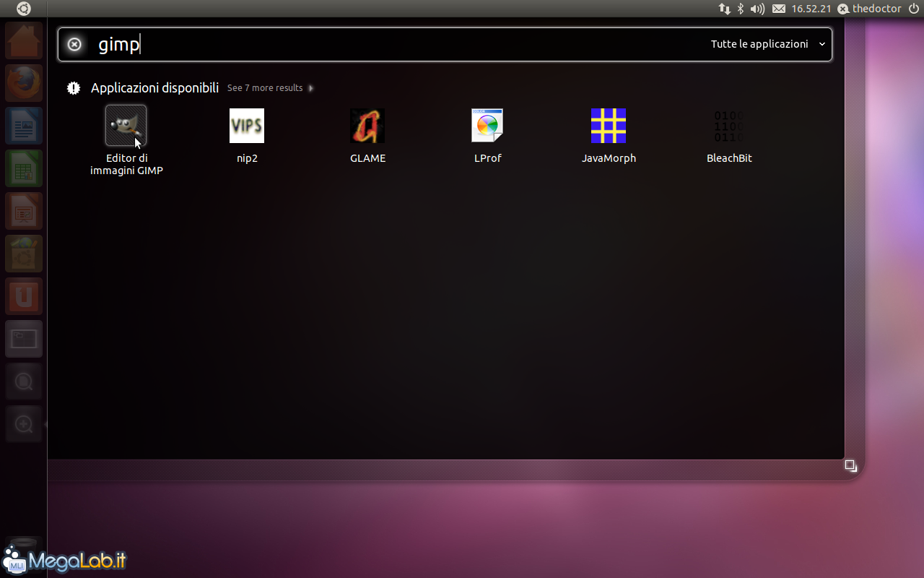Screen dimensions: 924x578
Task: Open the power session menu icon
Action: tap(913, 9)
